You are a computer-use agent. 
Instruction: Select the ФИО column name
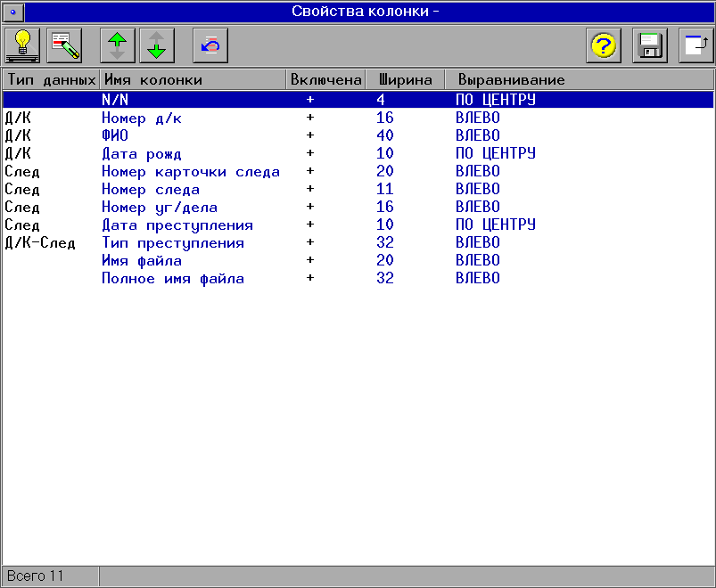pos(115,135)
